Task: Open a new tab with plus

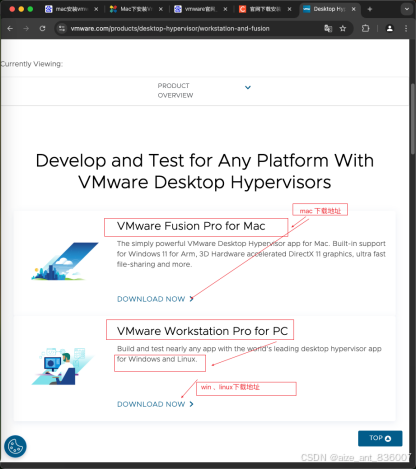Action: click(x=369, y=9)
